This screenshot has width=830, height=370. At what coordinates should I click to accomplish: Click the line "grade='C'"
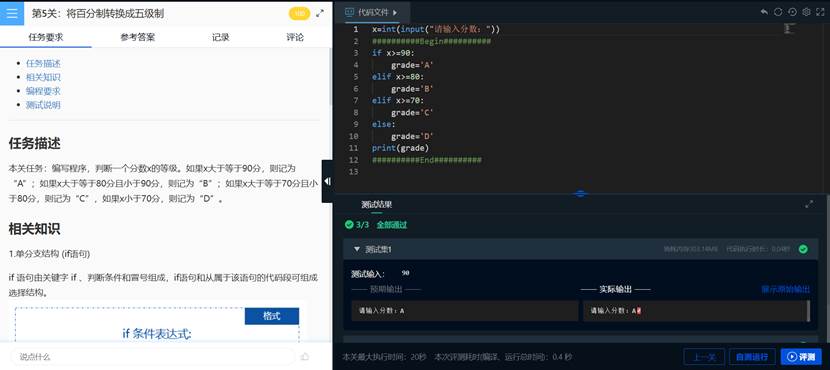coord(413,113)
